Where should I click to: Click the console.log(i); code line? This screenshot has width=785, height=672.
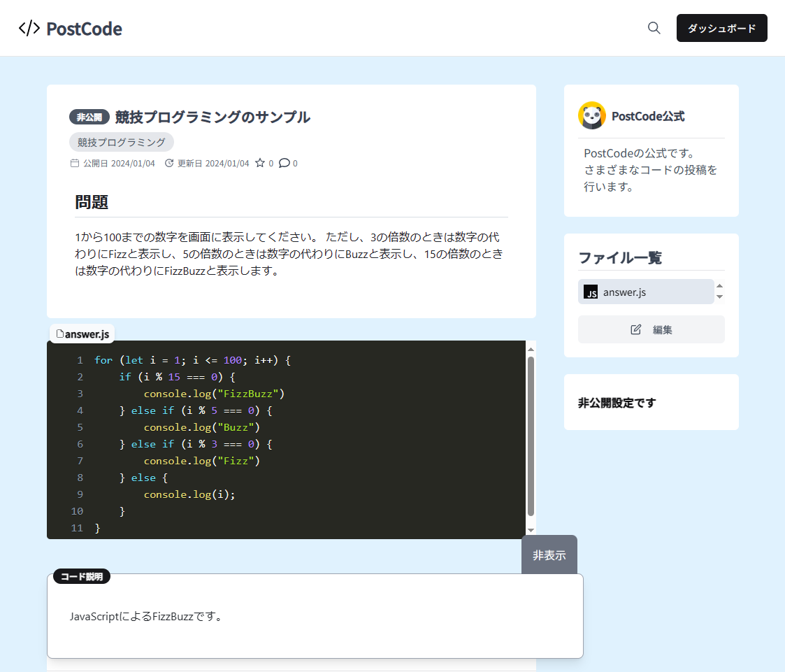click(x=189, y=494)
